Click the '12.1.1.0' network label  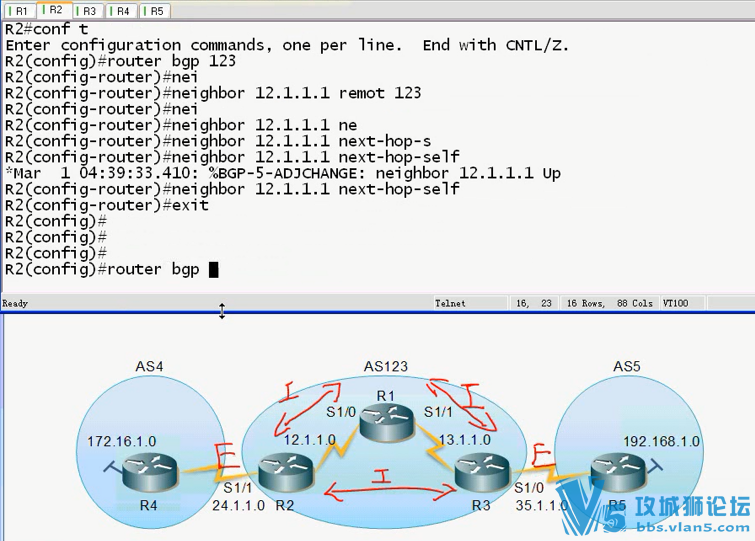(x=309, y=439)
